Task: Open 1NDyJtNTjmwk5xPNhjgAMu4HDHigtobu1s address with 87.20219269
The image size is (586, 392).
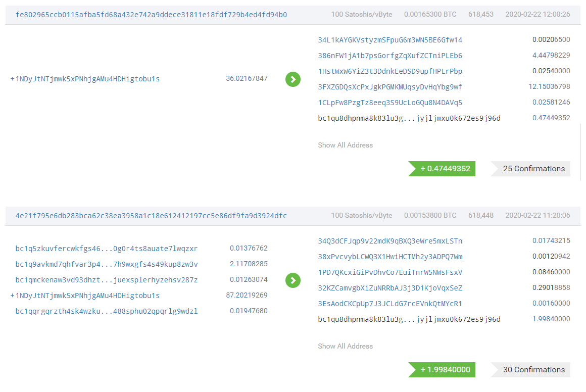Action: point(87,296)
